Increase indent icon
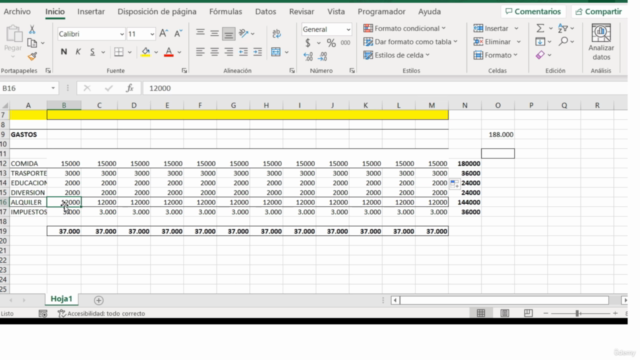The width and height of the screenshot is (640, 360). click(x=258, y=52)
